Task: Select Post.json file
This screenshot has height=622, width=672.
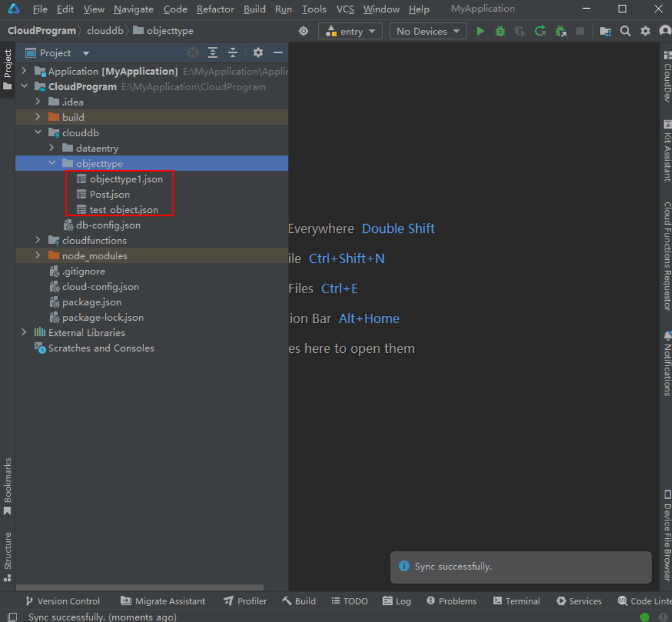Action: [110, 195]
